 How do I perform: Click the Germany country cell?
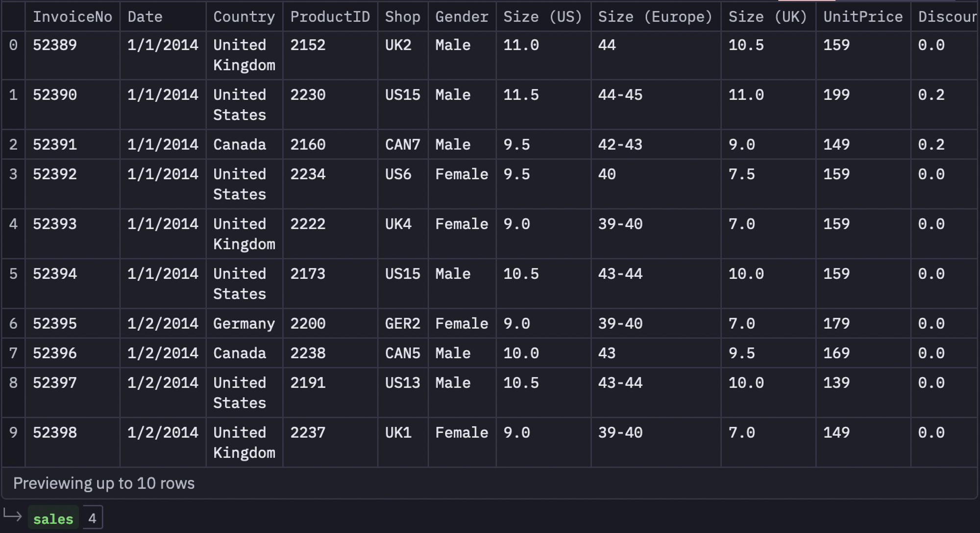tap(244, 324)
